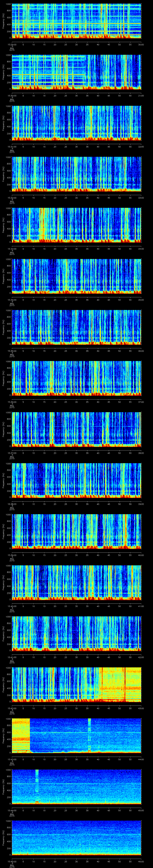The image size is (153, 868).
Task: Open the spectrogram starting at 15:29:00
Action: 76,21
